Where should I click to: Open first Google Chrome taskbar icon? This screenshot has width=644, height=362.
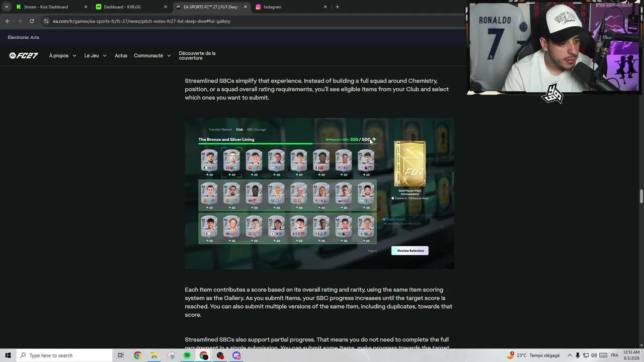[137, 355]
